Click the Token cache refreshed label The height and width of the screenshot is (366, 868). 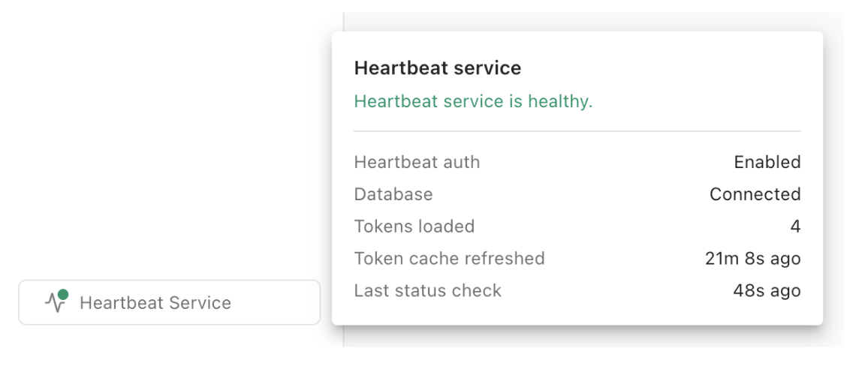pos(450,259)
